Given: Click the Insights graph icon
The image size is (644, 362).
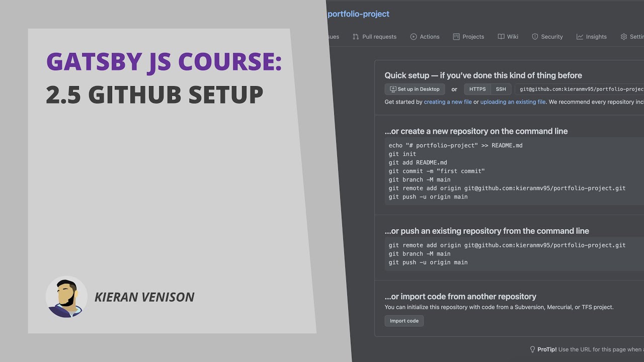Looking at the screenshot, I should 580,37.
